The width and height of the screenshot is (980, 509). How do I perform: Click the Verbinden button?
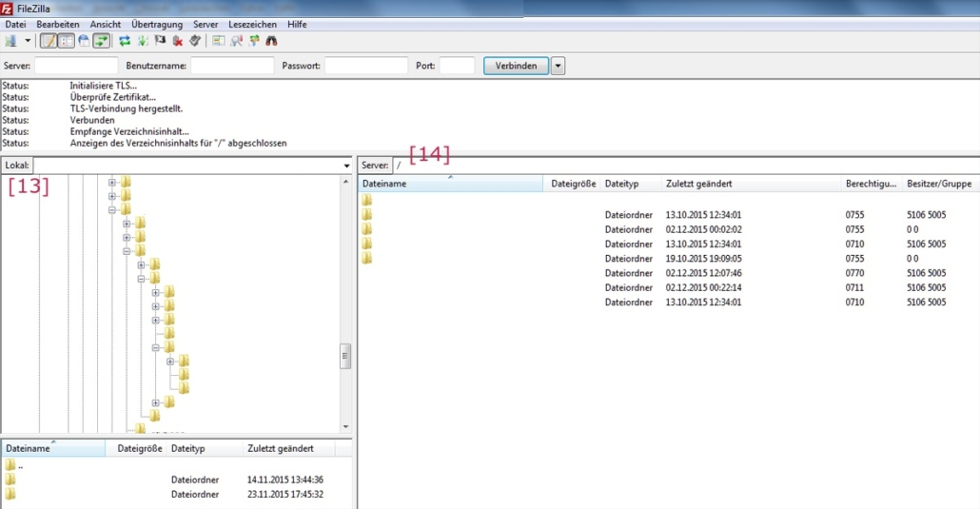pyautogui.click(x=517, y=66)
